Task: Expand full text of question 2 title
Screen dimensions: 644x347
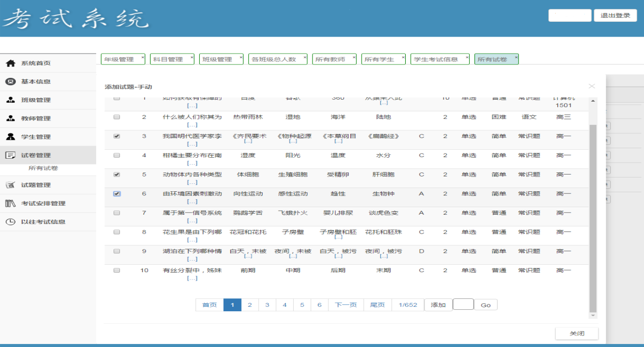Action: (x=192, y=125)
